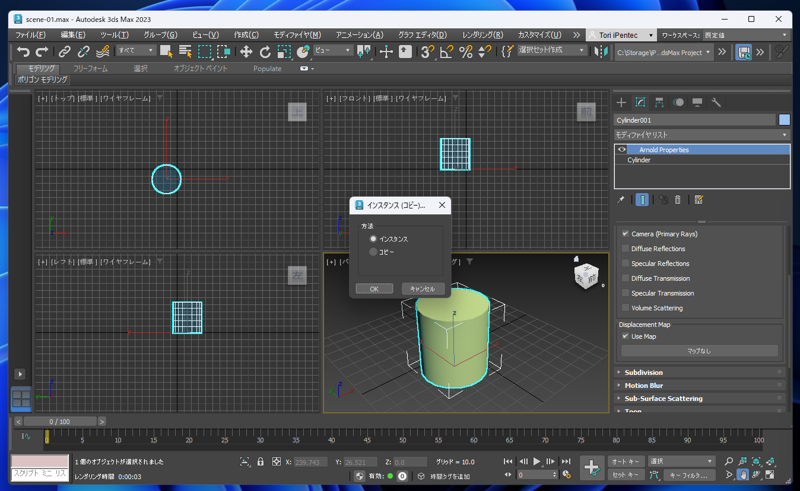This screenshot has height=491, width=800.
Task: Open the ファイル(F) menu
Action: (x=30, y=35)
